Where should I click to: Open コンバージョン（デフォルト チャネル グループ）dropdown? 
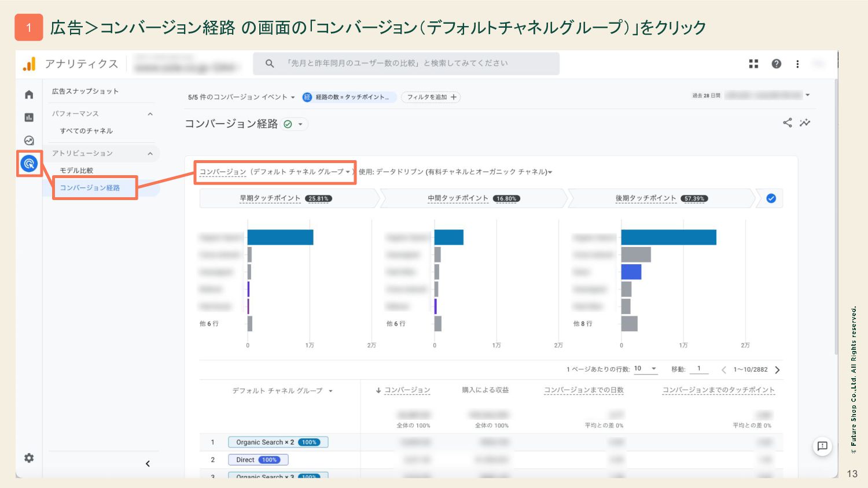point(275,172)
